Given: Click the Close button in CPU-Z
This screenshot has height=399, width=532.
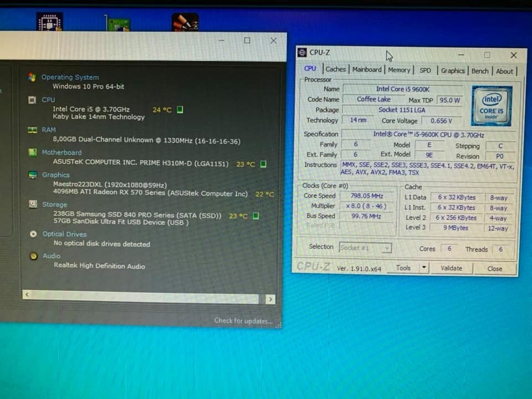Looking at the screenshot, I should pyautogui.click(x=495, y=269).
